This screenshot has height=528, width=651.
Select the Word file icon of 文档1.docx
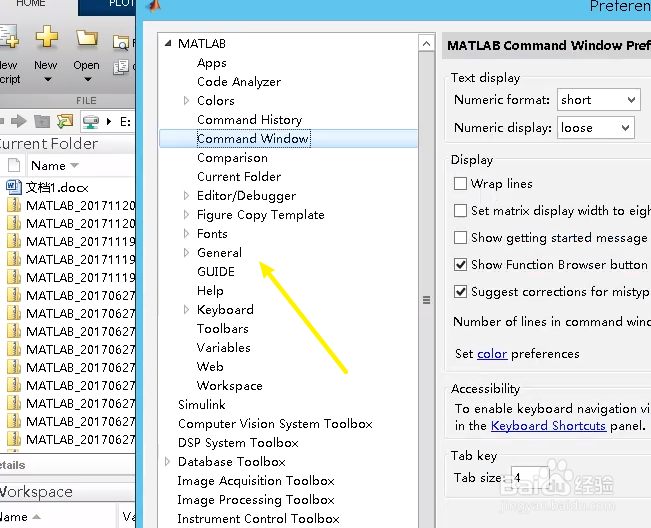coord(13,187)
